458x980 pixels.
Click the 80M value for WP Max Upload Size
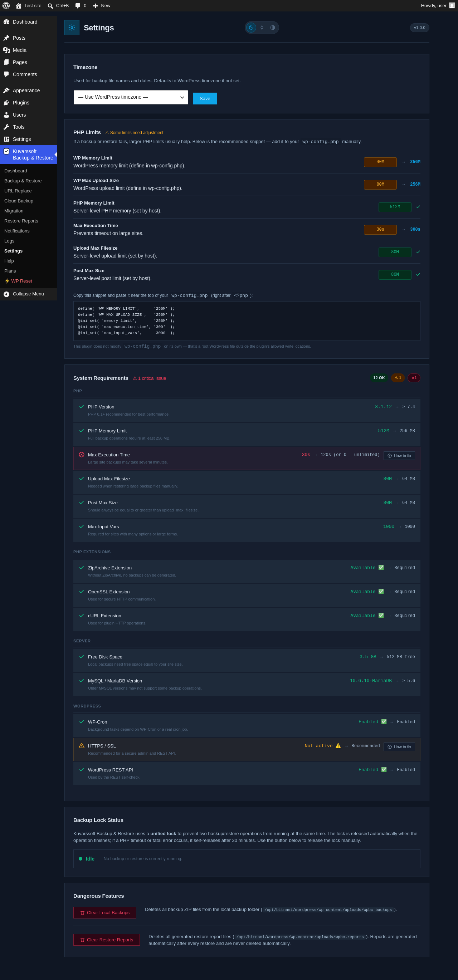point(380,185)
